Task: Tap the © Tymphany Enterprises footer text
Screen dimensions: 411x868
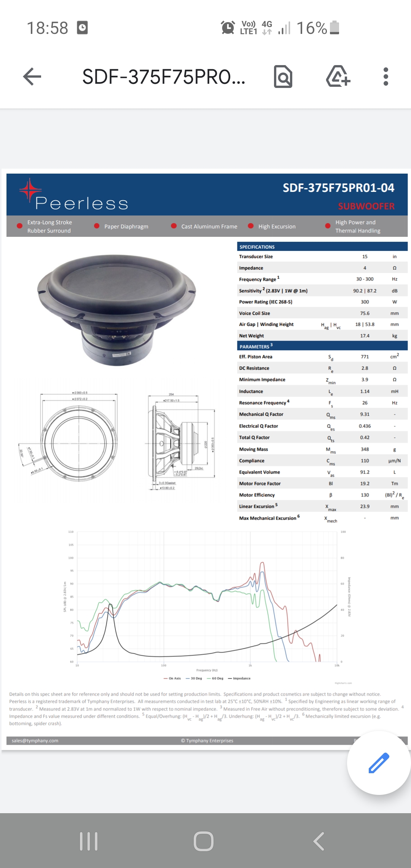Action: 207,740
